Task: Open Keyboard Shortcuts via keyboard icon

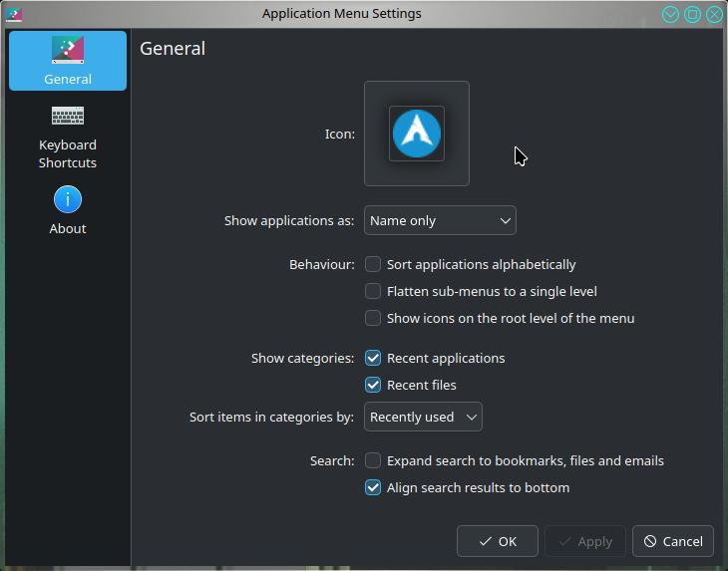Action: pos(68,116)
